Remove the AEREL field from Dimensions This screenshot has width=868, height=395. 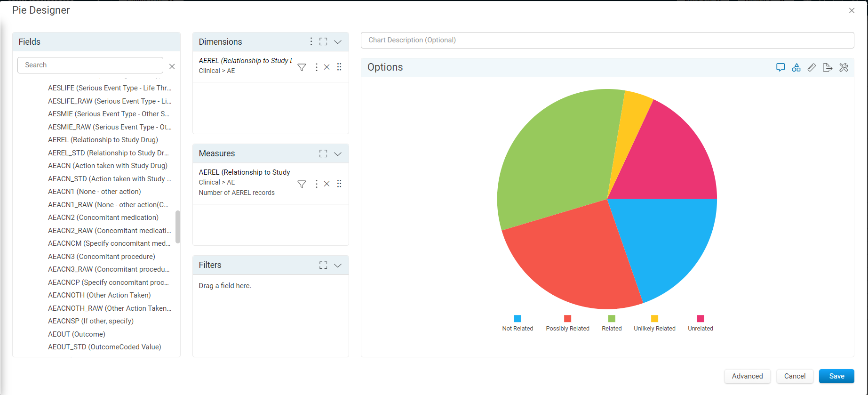pos(327,67)
